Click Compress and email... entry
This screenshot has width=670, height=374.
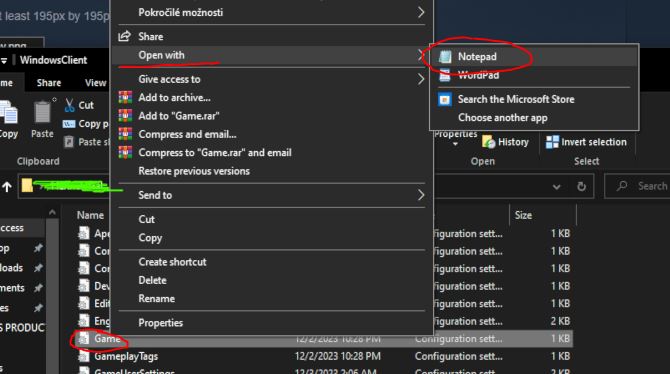(272, 134)
